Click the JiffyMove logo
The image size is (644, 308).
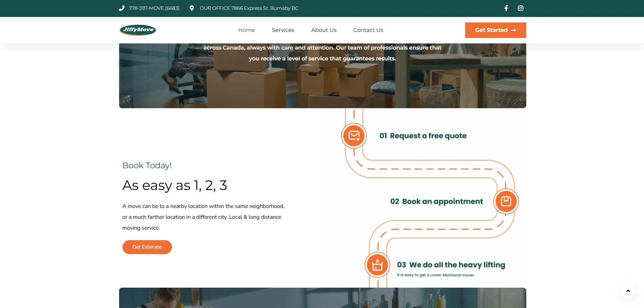138,30
